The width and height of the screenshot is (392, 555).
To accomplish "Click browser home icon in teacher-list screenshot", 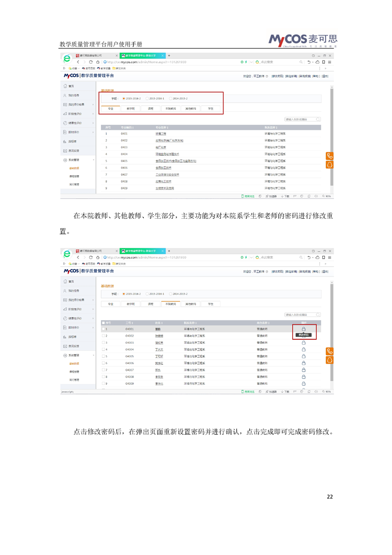I will (x=98, y=257).
